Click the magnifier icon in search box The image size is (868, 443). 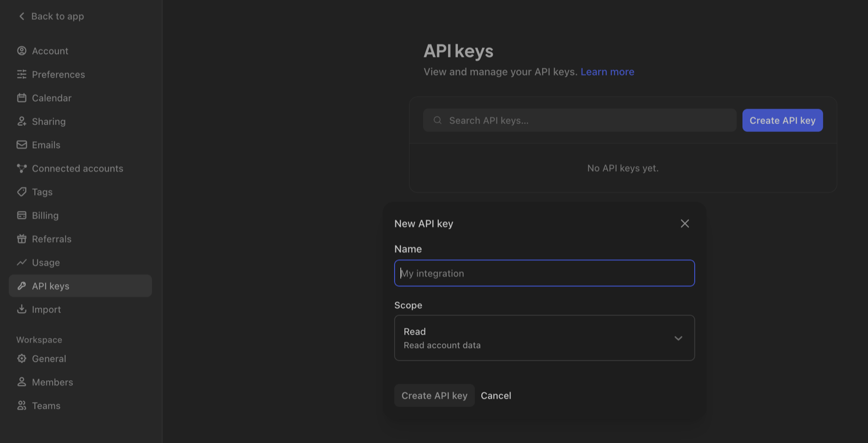437,121
